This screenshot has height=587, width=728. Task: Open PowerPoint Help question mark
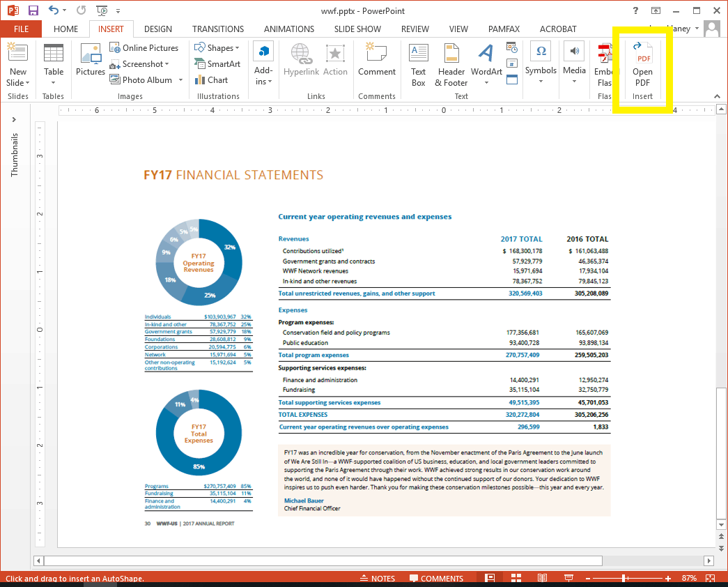(635, 10)
